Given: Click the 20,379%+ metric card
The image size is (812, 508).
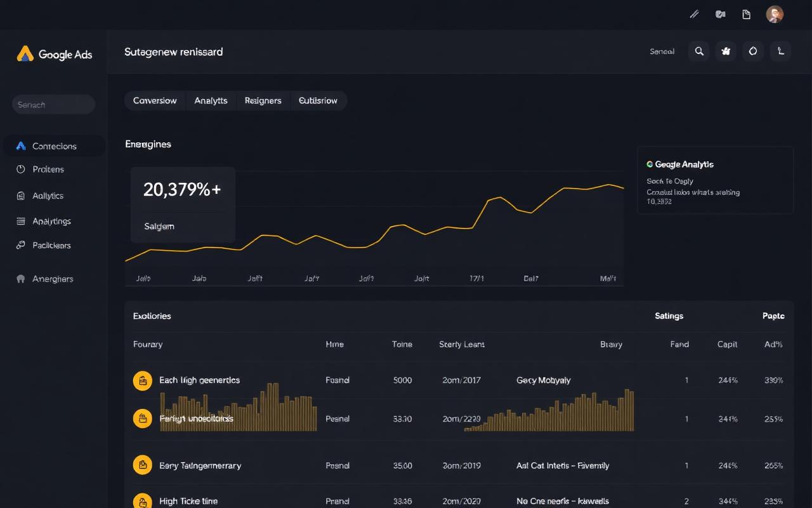Looking at the screenshot, I should [183, 204].
